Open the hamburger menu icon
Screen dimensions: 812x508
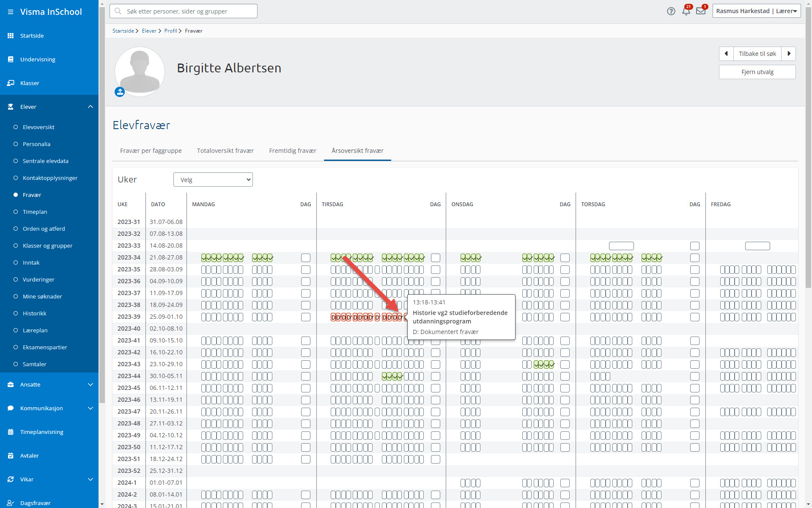[x=11, y=12]
